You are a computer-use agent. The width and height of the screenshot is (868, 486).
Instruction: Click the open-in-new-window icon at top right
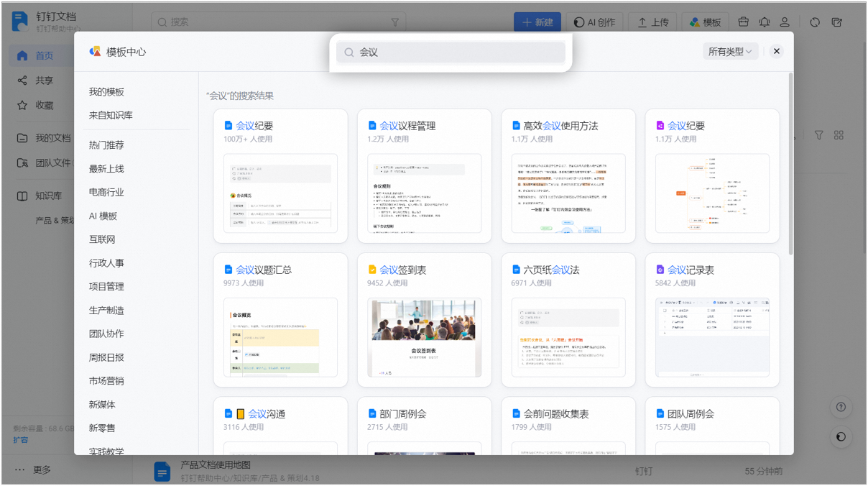[x=837, y=22]
